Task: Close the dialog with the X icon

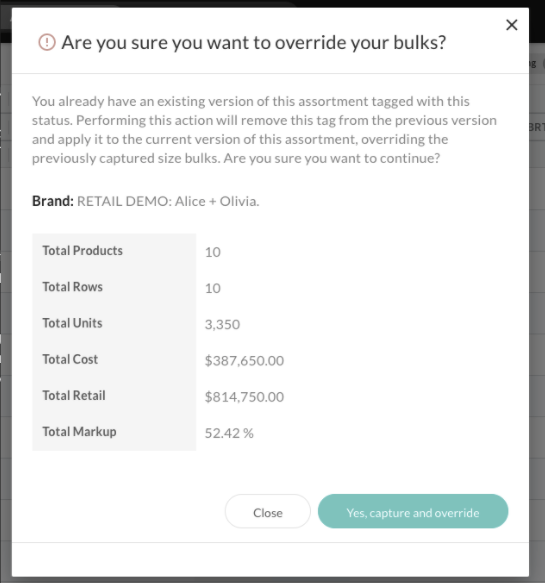Action: pos(512,25)
